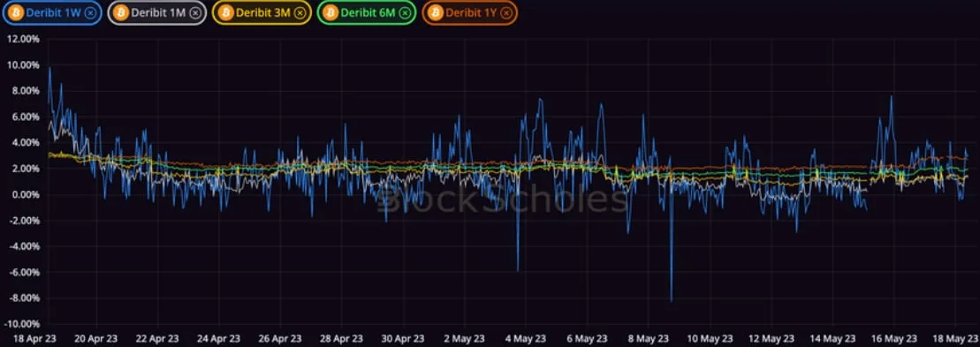Click the 4 May 23 date label
The width and height of the screenshot is (980, 347).
pyautogui.click(x=527, y=339)
